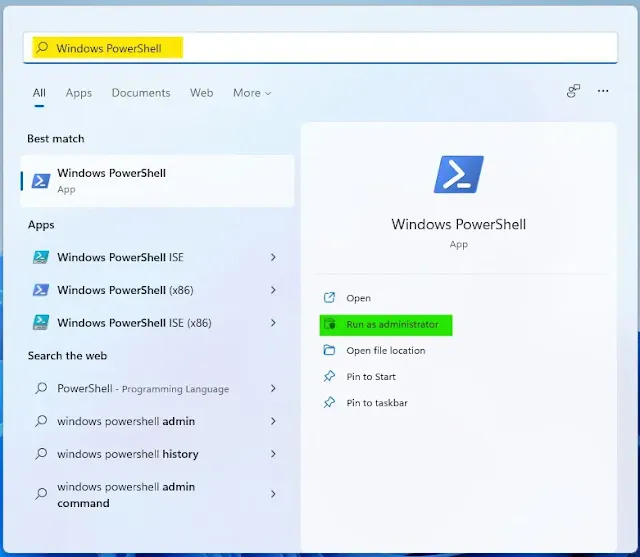Image resolution: width=640 pixels, height=557 pixels.
Task: Click the search magnifier icon in search box
Action: (x=42, y=47)
